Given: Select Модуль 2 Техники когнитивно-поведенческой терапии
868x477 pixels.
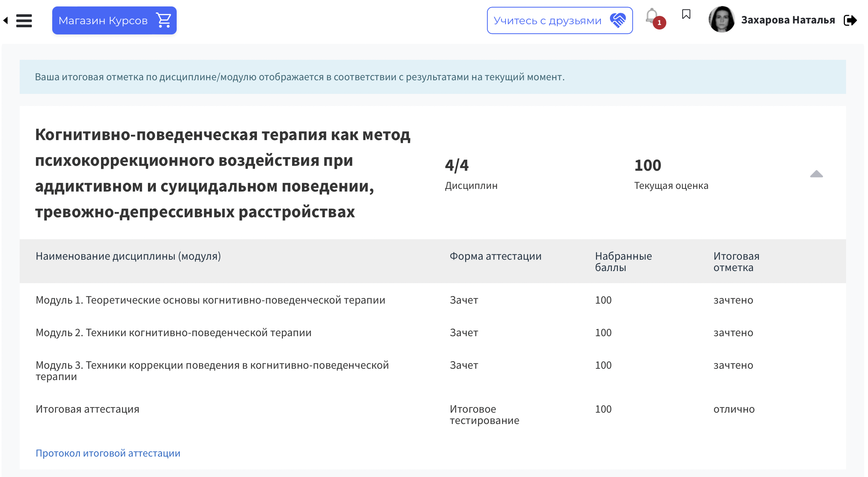Looking at the screenshot, I should pyautogui.click(x=174, y=333).
